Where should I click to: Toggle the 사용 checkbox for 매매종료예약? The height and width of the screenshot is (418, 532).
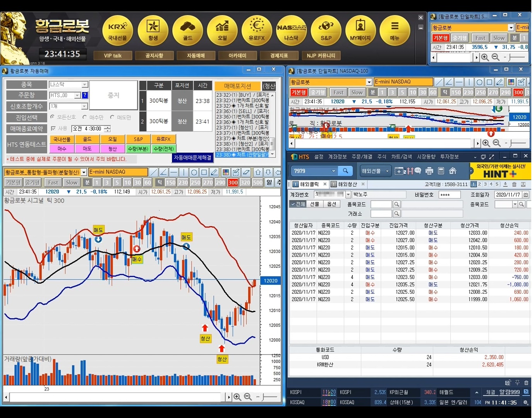point(53,128)
